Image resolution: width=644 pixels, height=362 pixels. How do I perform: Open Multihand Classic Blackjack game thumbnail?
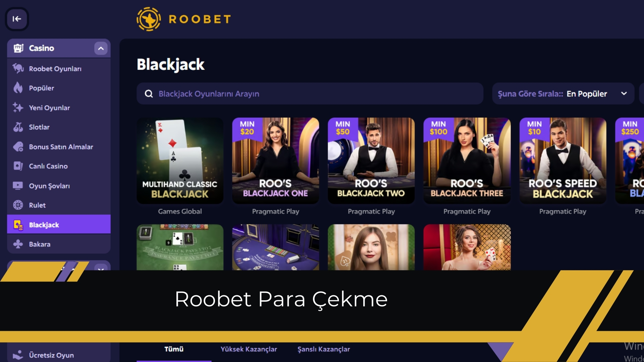180,161
